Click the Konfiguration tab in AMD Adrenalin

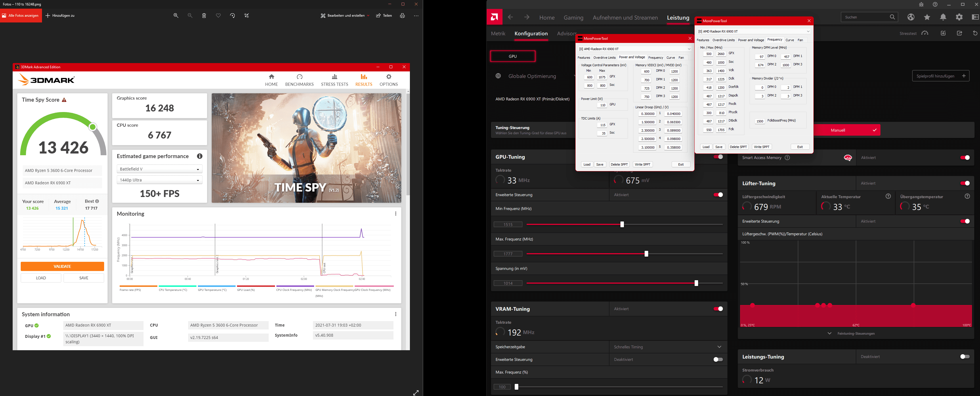531,34
